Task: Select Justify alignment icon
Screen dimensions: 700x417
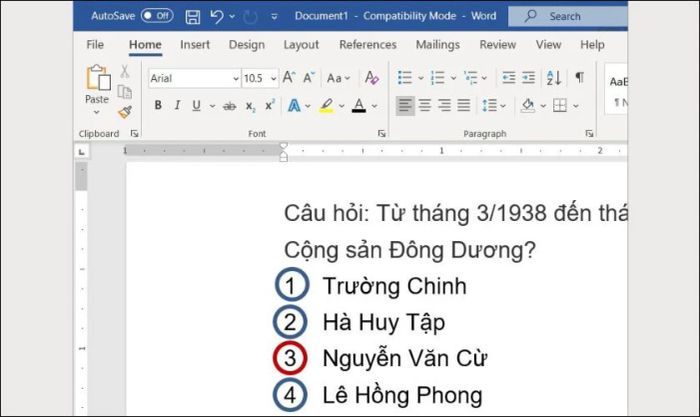Action: [464, 106]
